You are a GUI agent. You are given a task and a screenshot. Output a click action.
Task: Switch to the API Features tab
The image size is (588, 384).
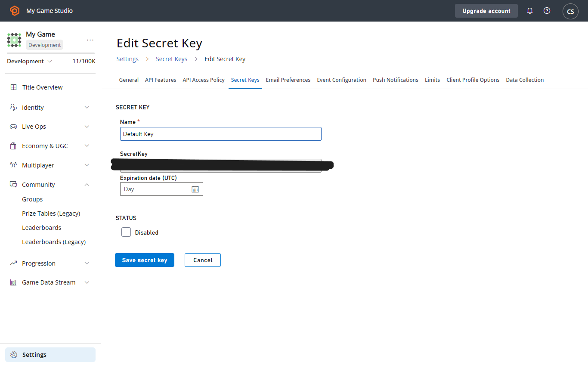[x=161, y=80]
